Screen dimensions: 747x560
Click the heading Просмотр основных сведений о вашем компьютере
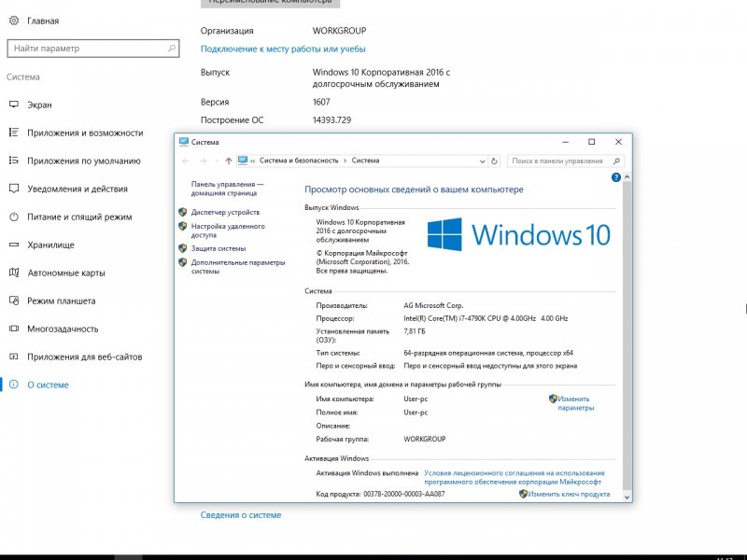[x=414, y=189]
